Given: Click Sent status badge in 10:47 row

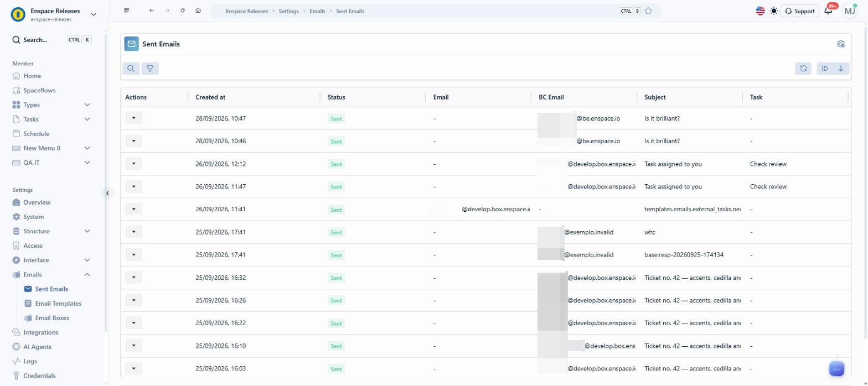Looking at the screenshot, I should pyautogui.click(x=336, y=119).
